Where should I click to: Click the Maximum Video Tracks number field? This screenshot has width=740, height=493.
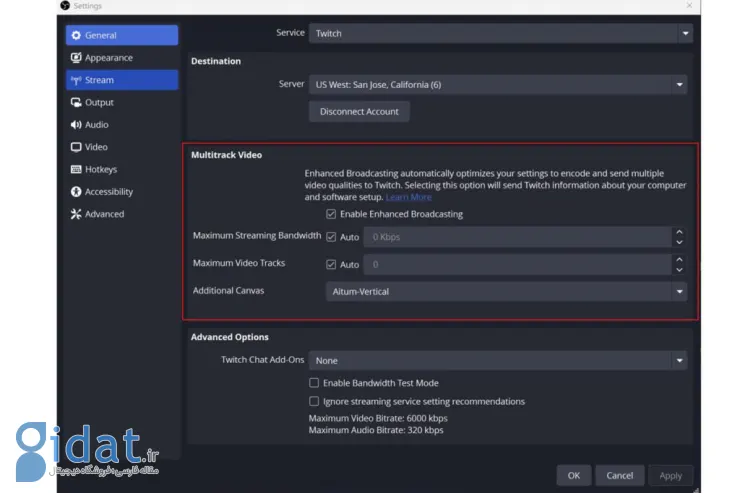coord(518,265)
